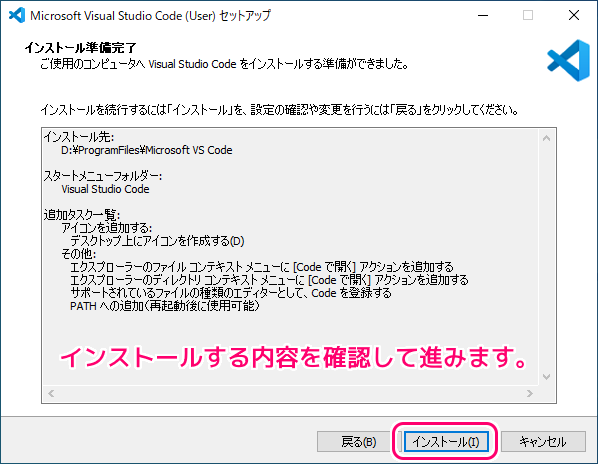Click the install path D:¥ProgramFiles¥Microsoft VS Code line
598x464 pixels.
(147, 150)
